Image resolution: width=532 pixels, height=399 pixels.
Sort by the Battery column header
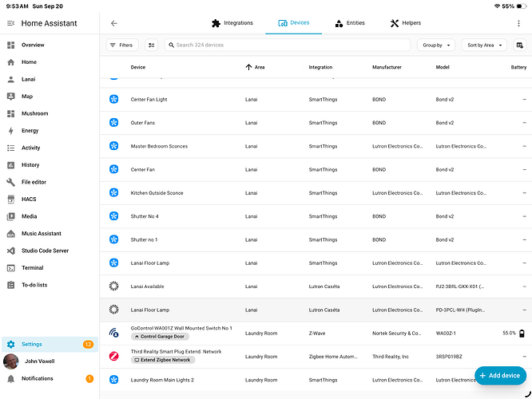pyautogui.click(x=518, y=67)
